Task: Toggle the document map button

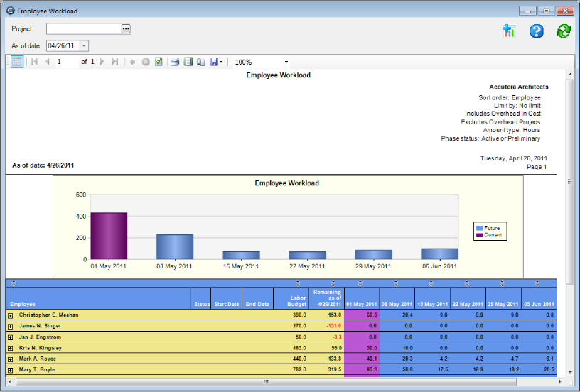Action: point(17,62)
